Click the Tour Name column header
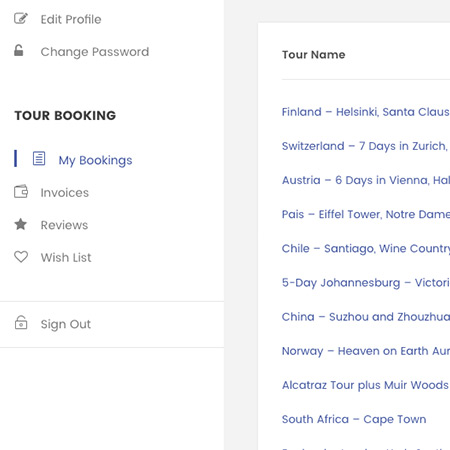450x450 pixels. pos(314,54)
